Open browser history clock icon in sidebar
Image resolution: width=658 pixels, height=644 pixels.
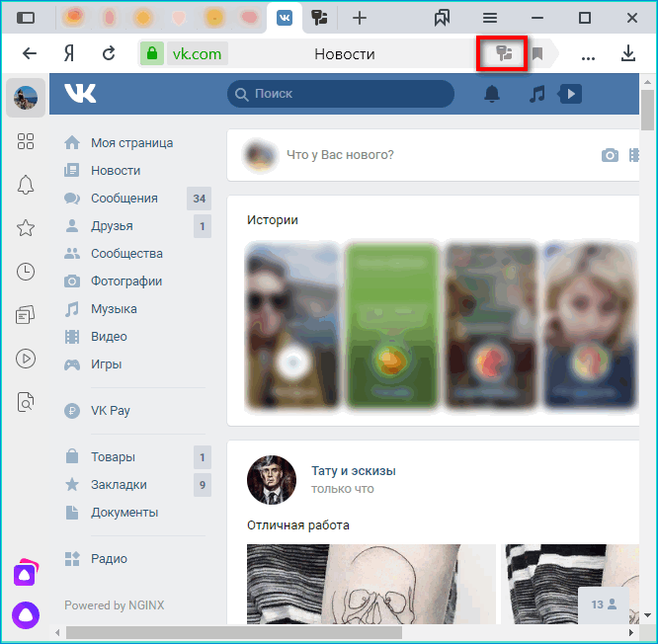pos(26,272)
